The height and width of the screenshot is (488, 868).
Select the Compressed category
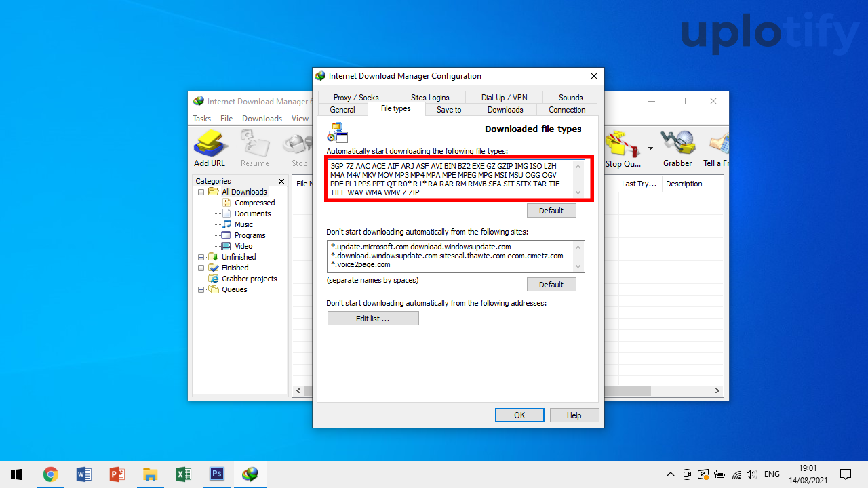pos(254,203)
